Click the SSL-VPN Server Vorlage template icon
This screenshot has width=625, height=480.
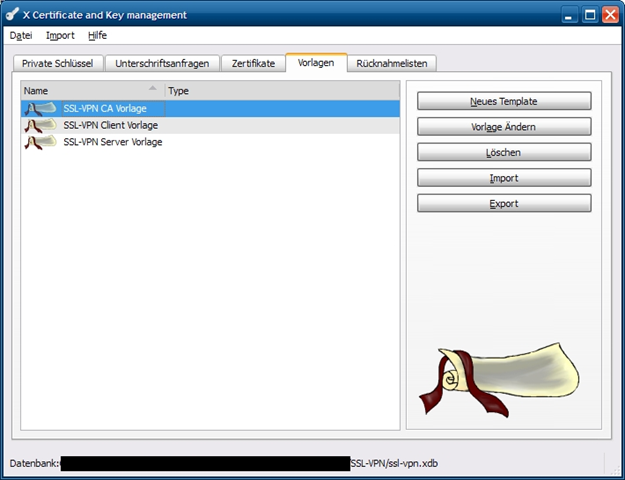pos(40,142)
